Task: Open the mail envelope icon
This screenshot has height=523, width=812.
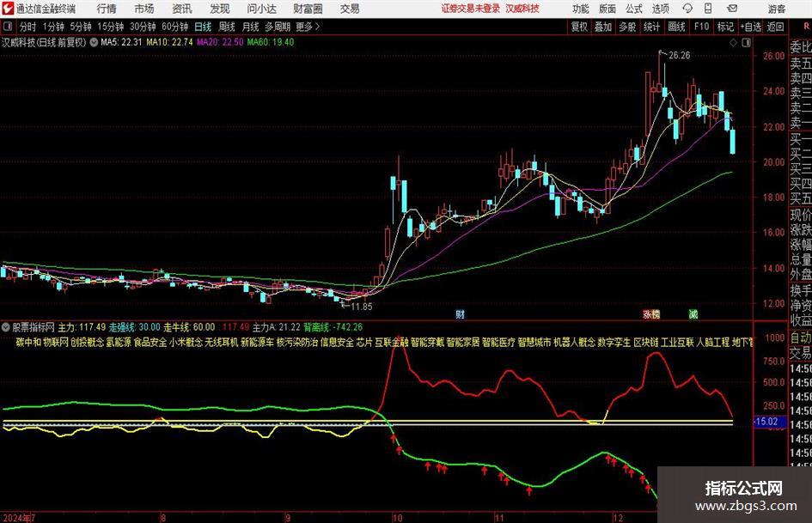Action: 732,9
